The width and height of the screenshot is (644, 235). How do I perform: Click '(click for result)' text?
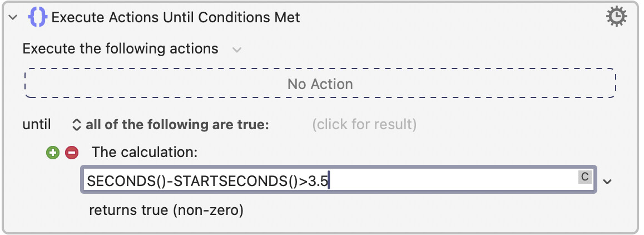point(364,124)
